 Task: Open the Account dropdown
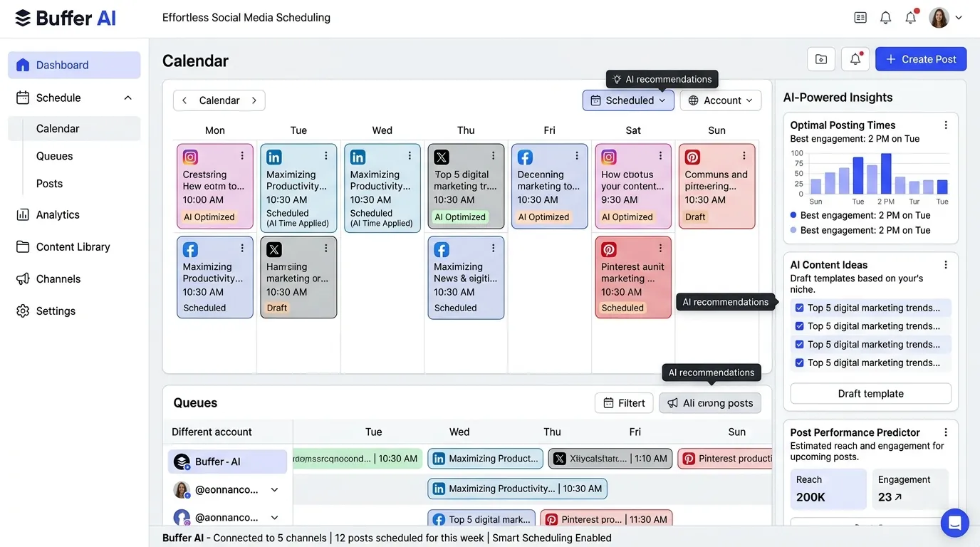click(721, 100)
